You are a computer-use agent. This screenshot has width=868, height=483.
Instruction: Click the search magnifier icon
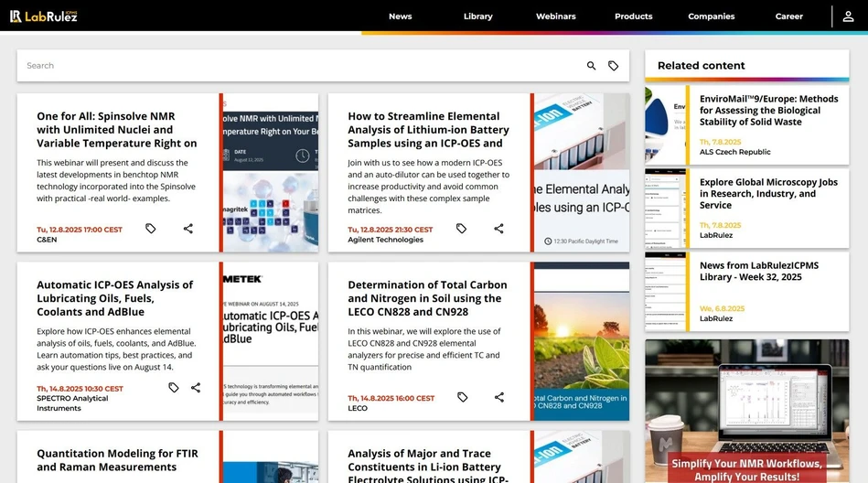pos(591,66)
